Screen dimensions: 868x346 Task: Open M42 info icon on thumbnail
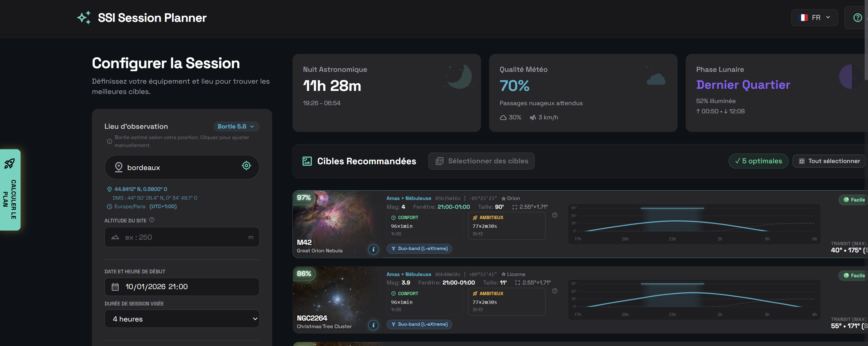373,249
